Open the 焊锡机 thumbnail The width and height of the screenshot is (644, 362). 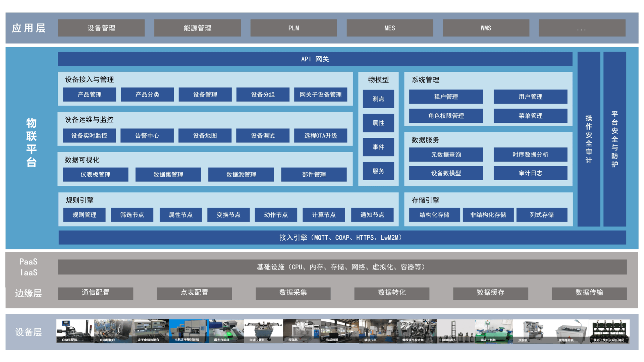[x=302, y=331]
